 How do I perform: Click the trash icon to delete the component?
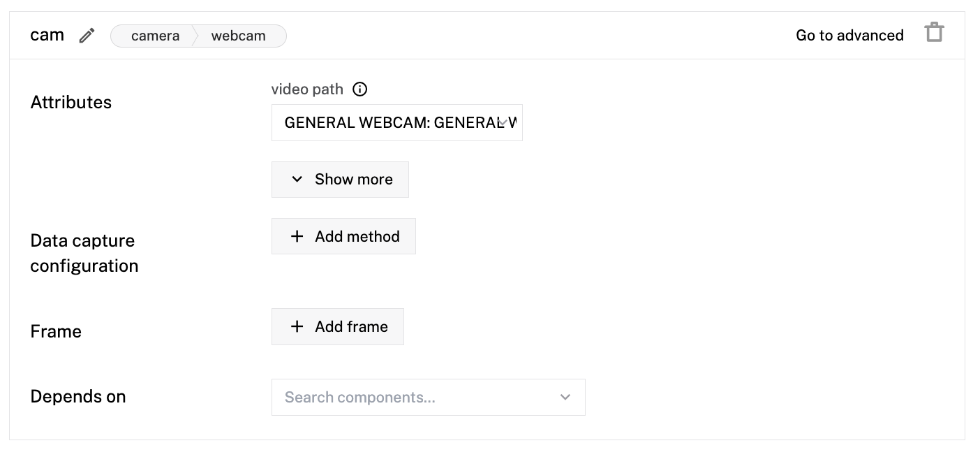[935, 32]
